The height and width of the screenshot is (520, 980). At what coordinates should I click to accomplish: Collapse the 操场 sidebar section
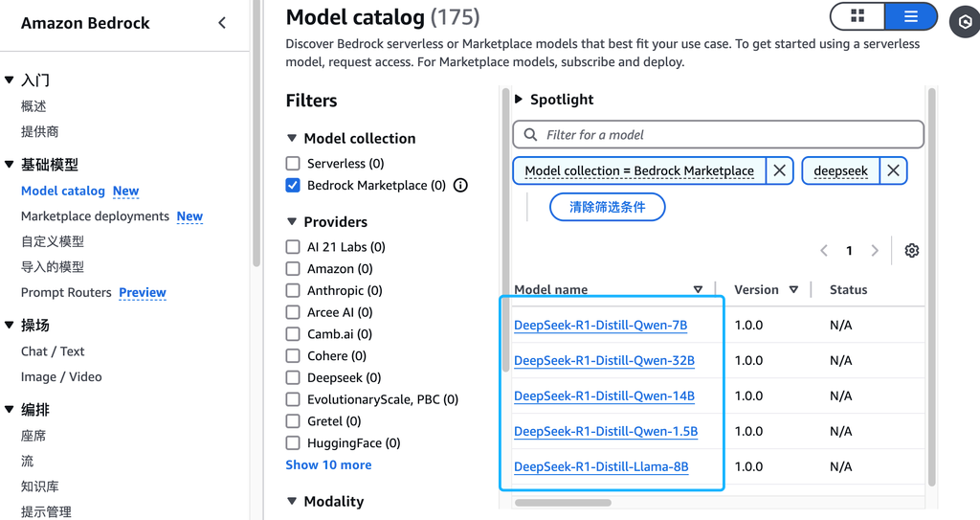tap(10, 325)
